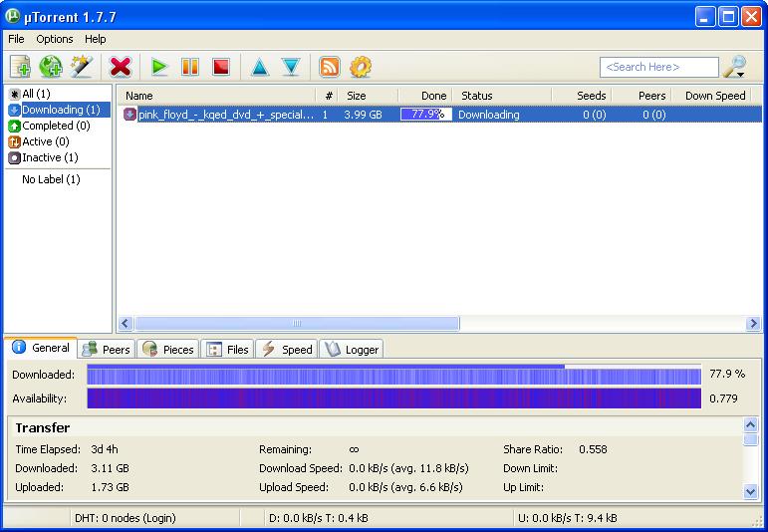Click the Add Torrent from URL globe icon

tap(51, 67)
